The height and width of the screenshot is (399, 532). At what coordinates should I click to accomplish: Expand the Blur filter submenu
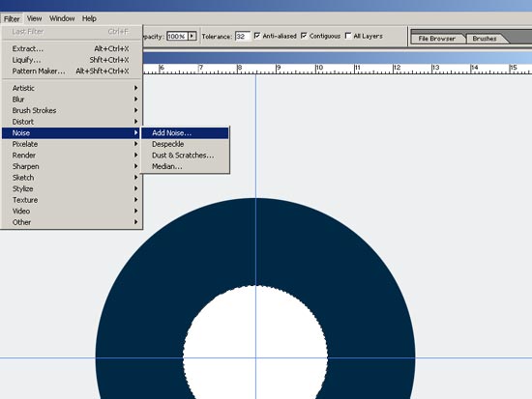coord(72,100)
